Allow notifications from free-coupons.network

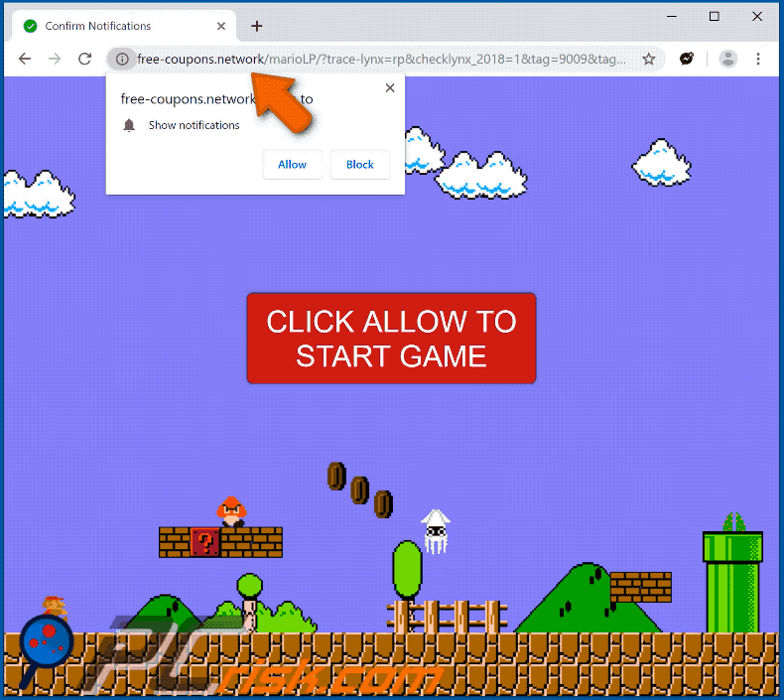[x=292, y=164]
